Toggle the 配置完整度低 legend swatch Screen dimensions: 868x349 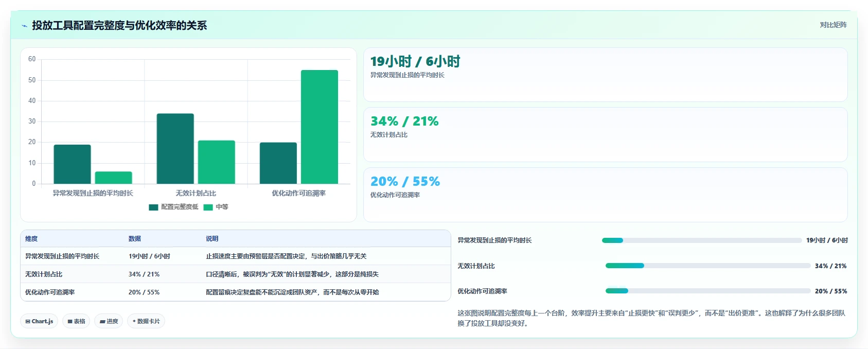point(153,207)
